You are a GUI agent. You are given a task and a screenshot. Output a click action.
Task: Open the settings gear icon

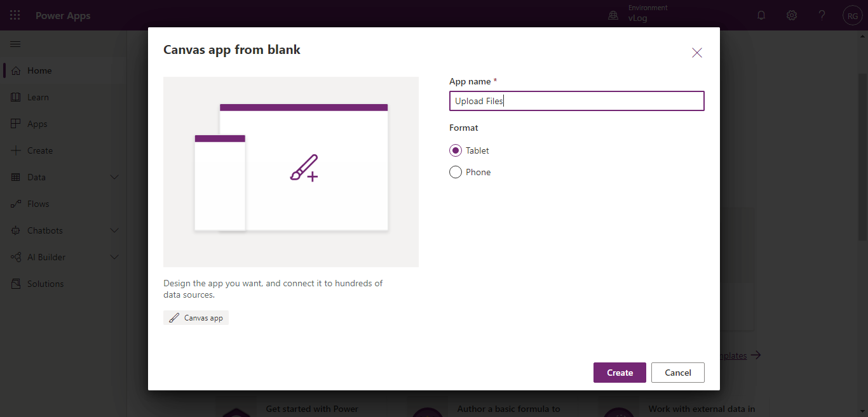[x=791, y=15]
